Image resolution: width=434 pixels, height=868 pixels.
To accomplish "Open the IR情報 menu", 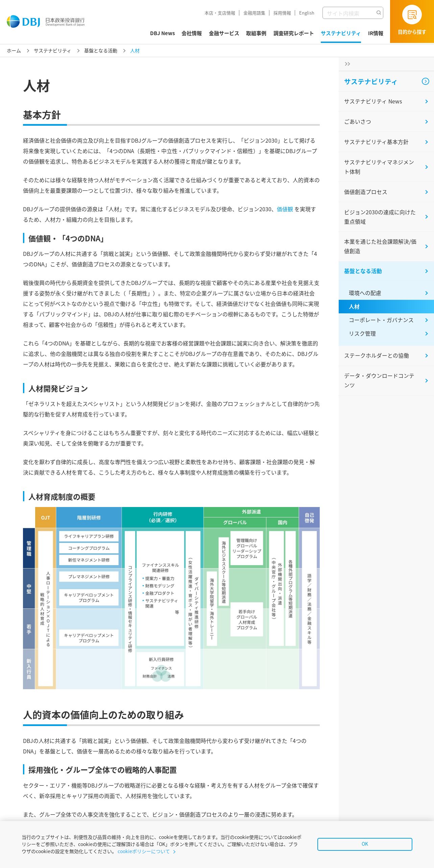I will coord(376,33).
